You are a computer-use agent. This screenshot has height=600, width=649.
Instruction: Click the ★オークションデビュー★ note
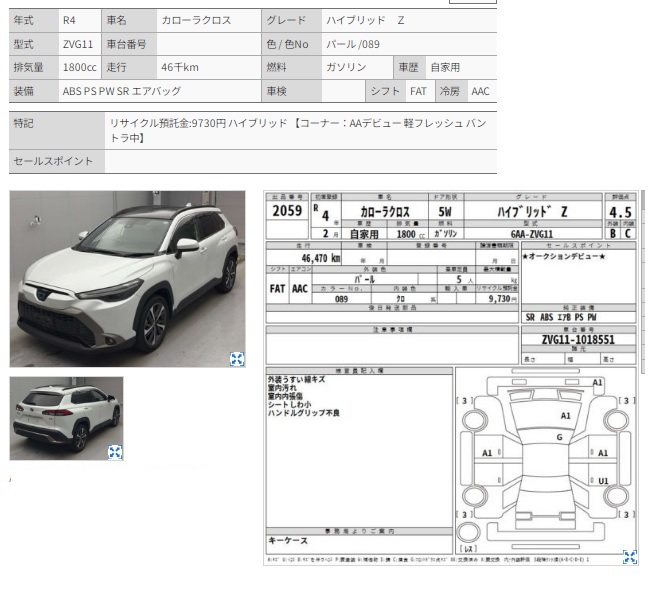pyautogui.click(x=563, y=257)
